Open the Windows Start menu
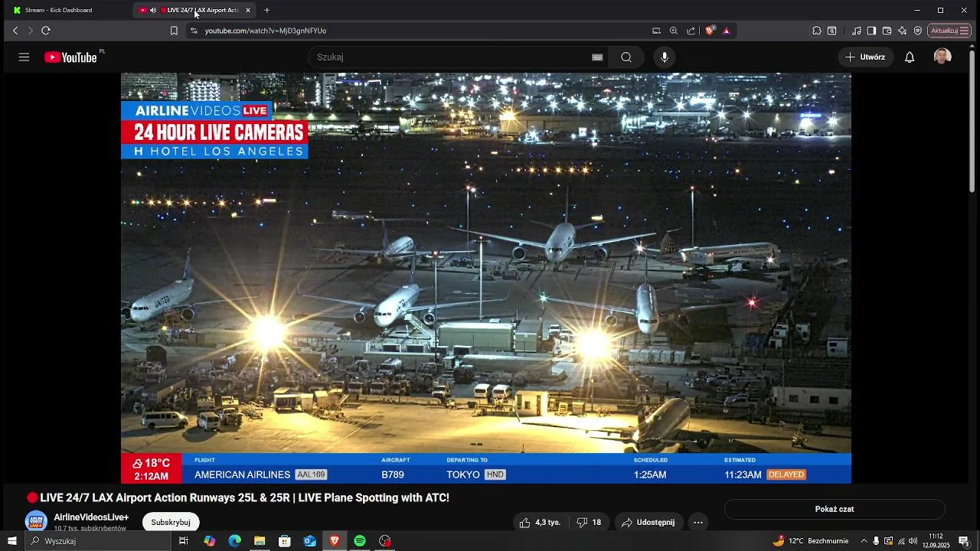This screenshot has width=980, height=551. (x=11, y=541)
